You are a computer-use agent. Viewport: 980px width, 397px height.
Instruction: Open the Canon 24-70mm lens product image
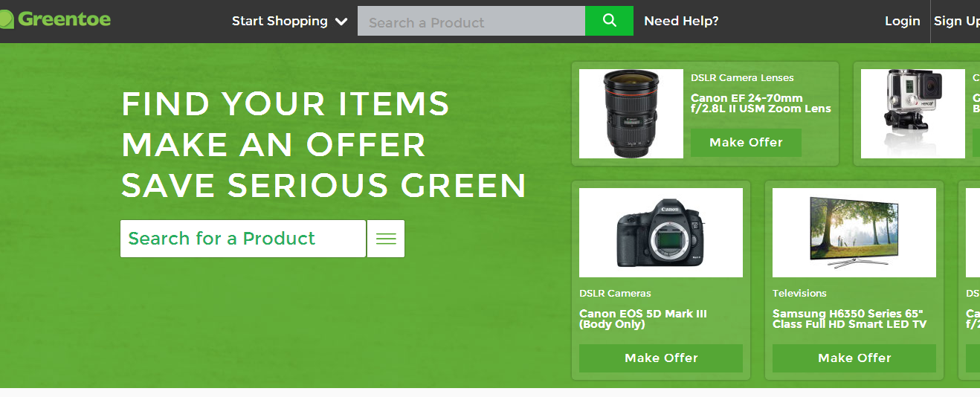point(631,114)
